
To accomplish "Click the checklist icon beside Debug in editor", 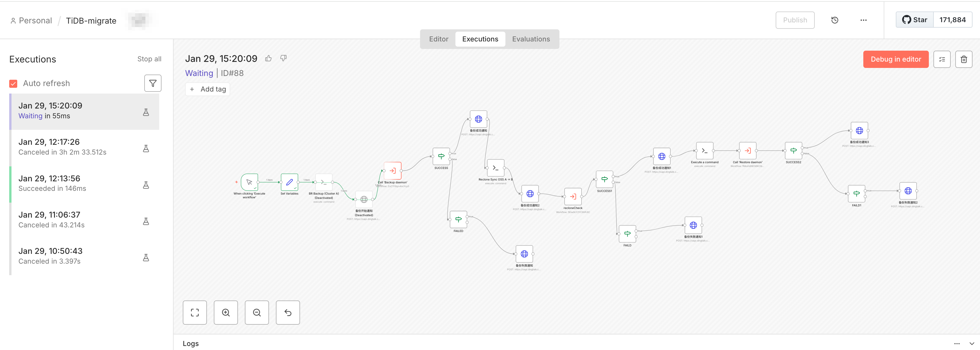I will pyautogui.click(x=941, y=59).
